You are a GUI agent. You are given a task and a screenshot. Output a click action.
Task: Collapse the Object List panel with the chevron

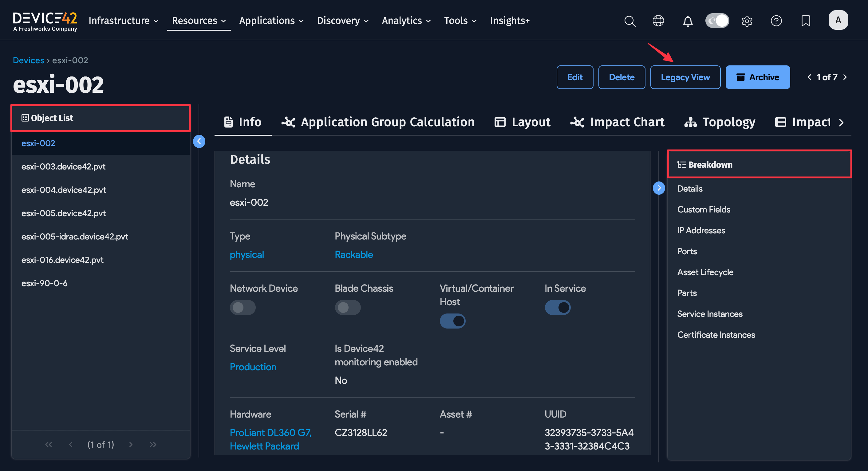pos(199,142)
